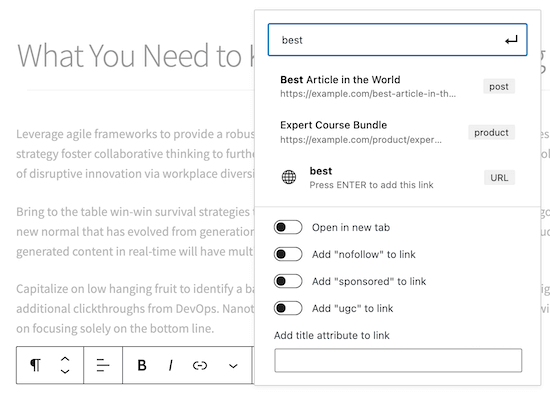550x393 pixels.
Task: Click the post type badge
Action: 499,86
